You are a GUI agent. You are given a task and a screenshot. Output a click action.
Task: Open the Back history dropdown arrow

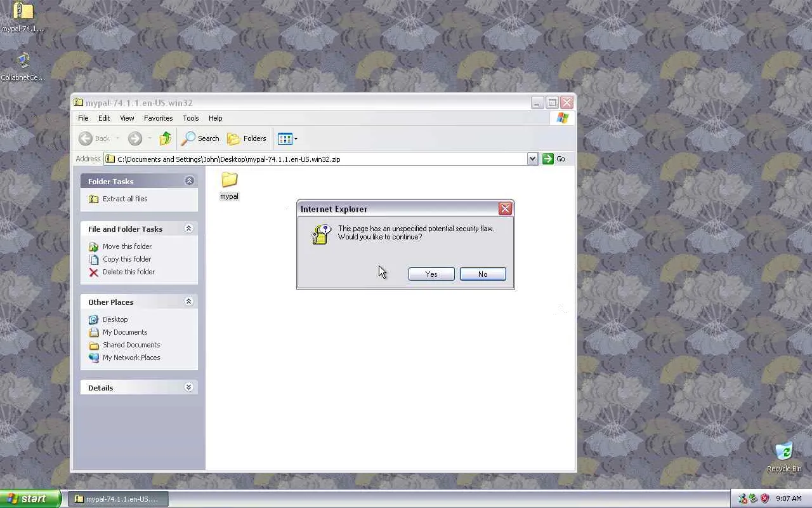117,138
